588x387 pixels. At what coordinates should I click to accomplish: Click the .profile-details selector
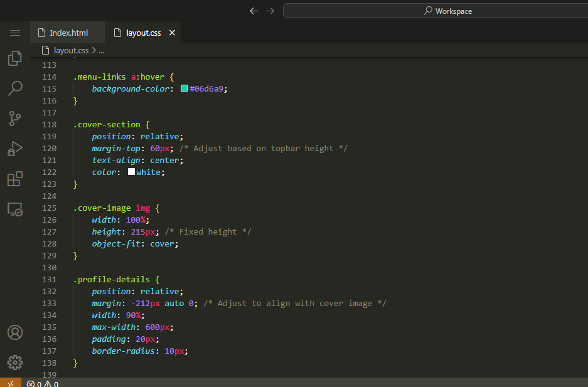coord(111,280)
